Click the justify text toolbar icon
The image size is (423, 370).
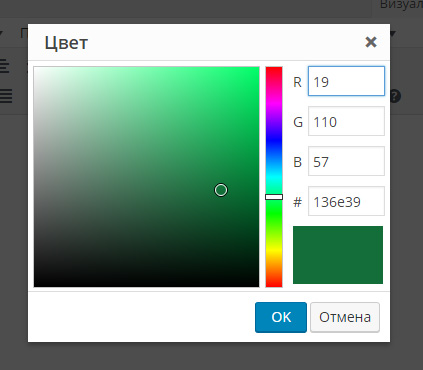[x=6, y=96]
